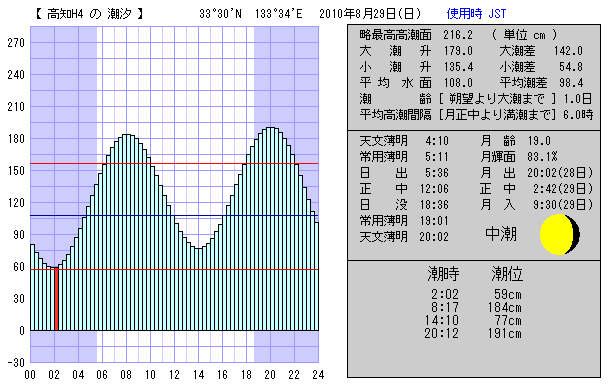
Task: Click the red low-tide bar at 02:00
Action: click(x=56, y=299)
